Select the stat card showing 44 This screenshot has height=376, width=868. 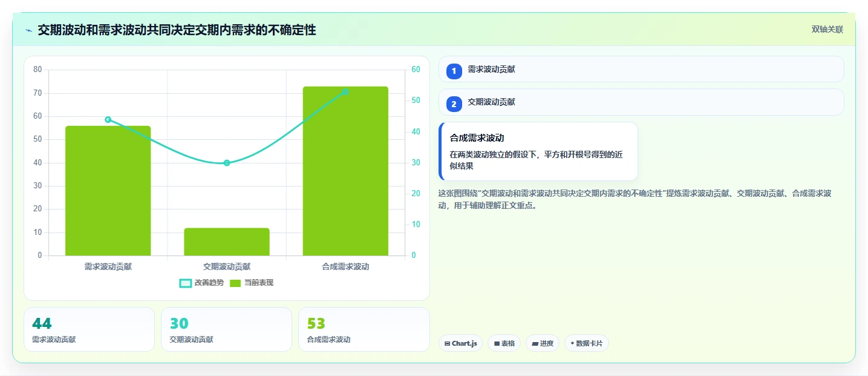[89, 329]
